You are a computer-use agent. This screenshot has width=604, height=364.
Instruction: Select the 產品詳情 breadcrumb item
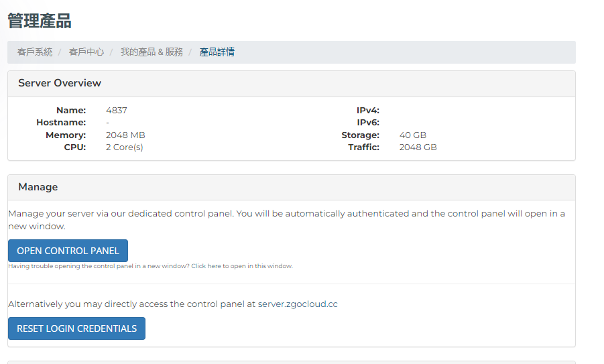217,52
